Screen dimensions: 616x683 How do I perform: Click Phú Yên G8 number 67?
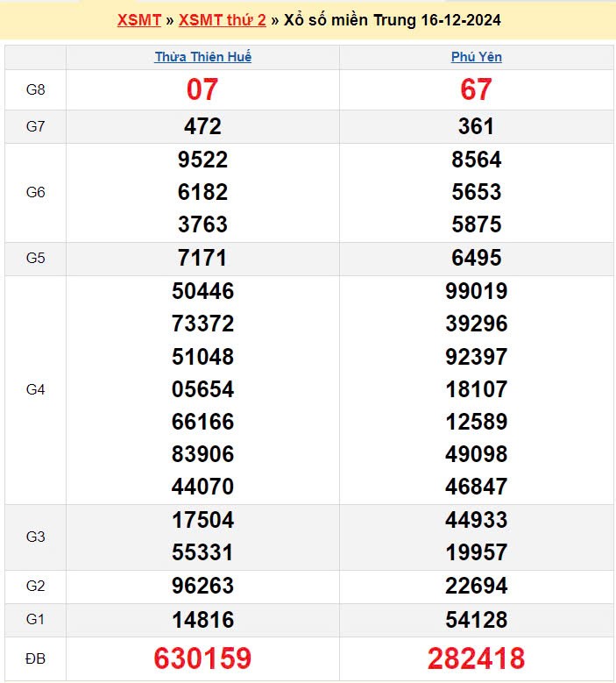point(477,89)
